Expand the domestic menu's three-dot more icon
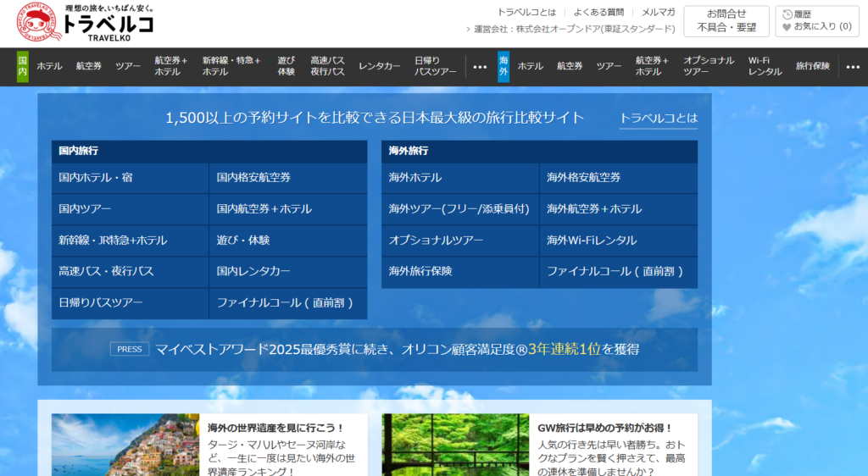The height and width of the screenshot is (476, 868). (x=480, y=67)
